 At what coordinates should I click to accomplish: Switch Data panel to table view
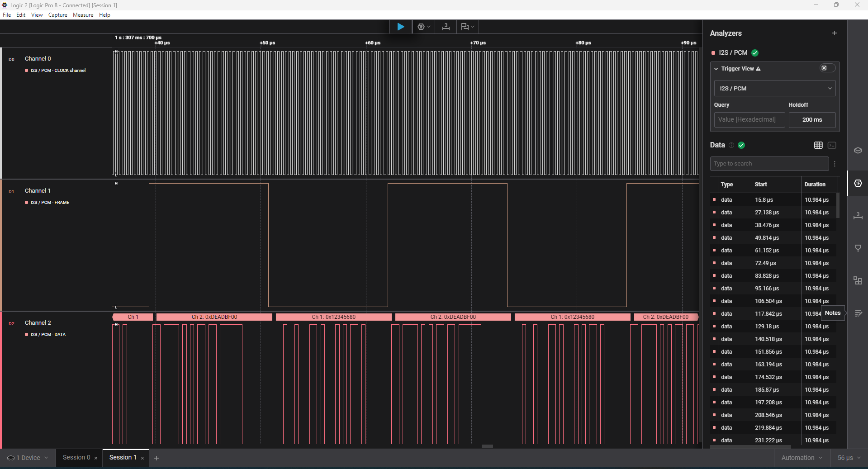click(818, 145)
